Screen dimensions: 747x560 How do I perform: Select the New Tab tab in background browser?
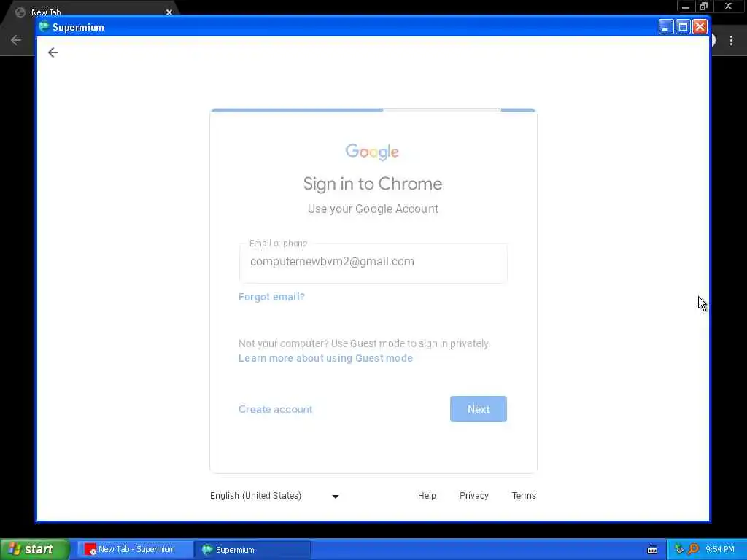point(90,12)
